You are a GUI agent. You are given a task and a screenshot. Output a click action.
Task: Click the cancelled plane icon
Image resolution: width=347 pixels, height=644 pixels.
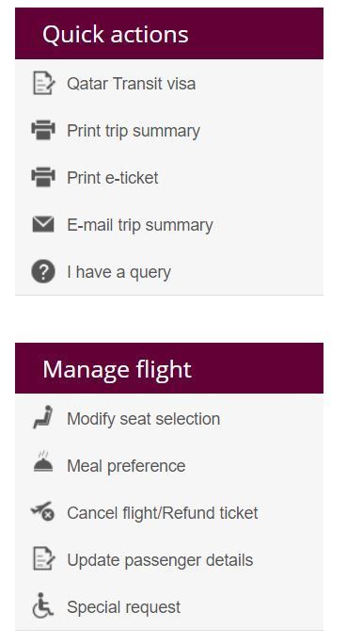tap(42, 511)
